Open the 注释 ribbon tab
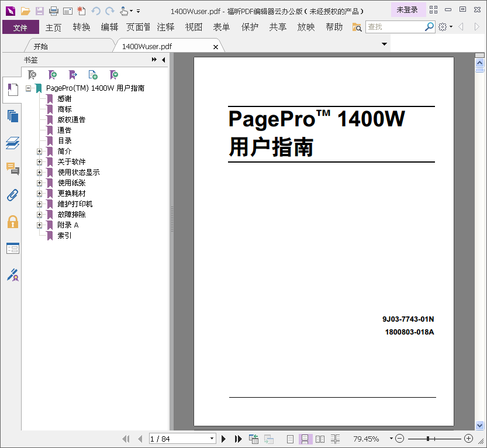Screen dimensions: 487x448 tap(165, 27)
